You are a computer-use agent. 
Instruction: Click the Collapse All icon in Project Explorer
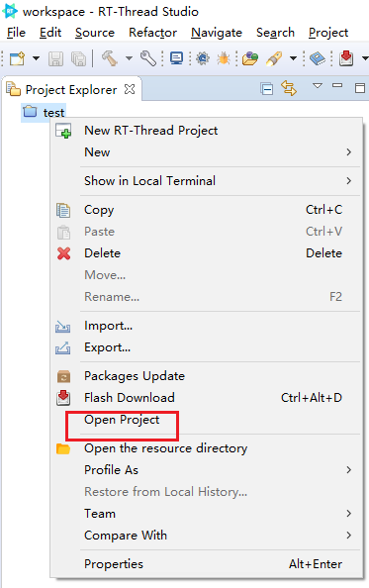[x=267, y=89]
